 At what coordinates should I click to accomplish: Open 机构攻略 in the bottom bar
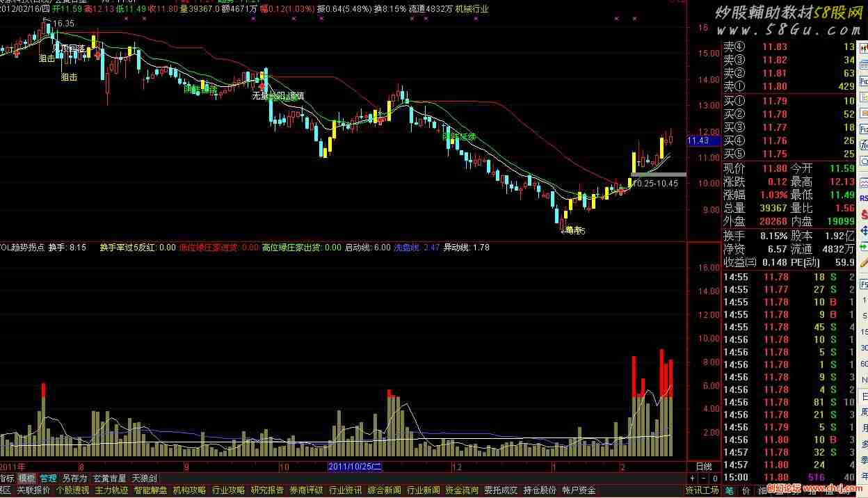(x=190, y=490)
